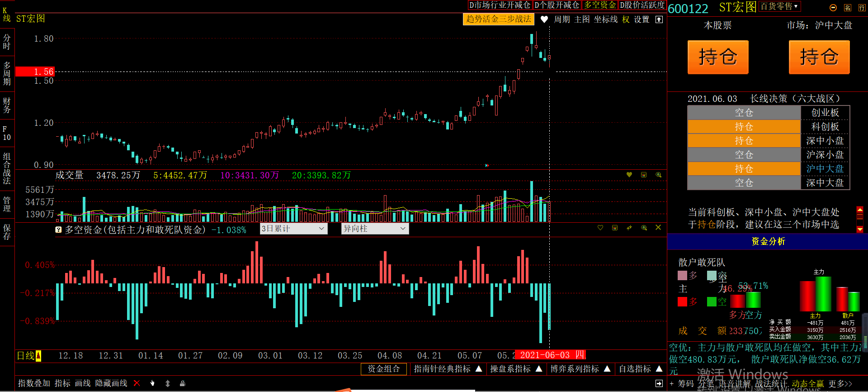The width and height of the screenshot is (868, 392).
Task: Click the up-down arrows icon in bottom toolbar
Action: [x=168, y=383]
